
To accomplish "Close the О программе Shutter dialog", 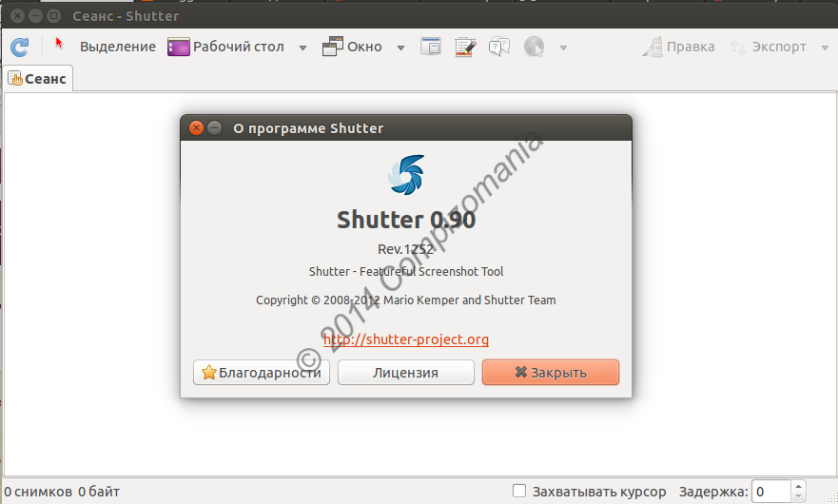I will pyautogui.click(x=196, y=127).
